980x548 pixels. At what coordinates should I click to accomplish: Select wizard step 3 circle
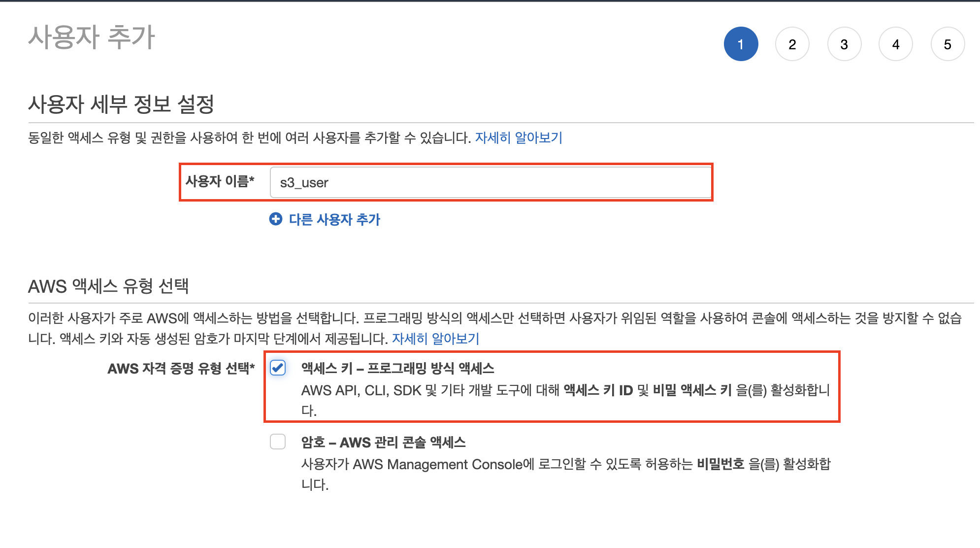coord(844,44)
